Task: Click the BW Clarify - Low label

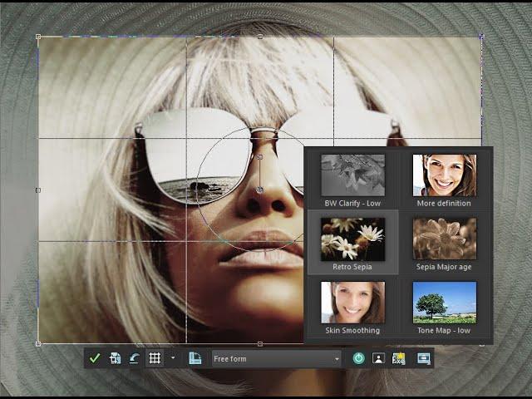Action: (352, 203)
